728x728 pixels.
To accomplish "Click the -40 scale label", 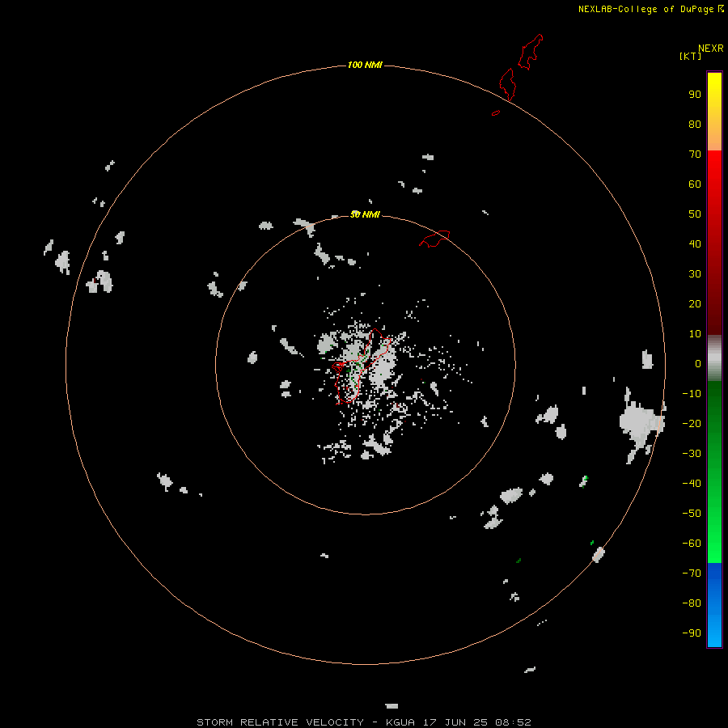I will coord(692,484).
